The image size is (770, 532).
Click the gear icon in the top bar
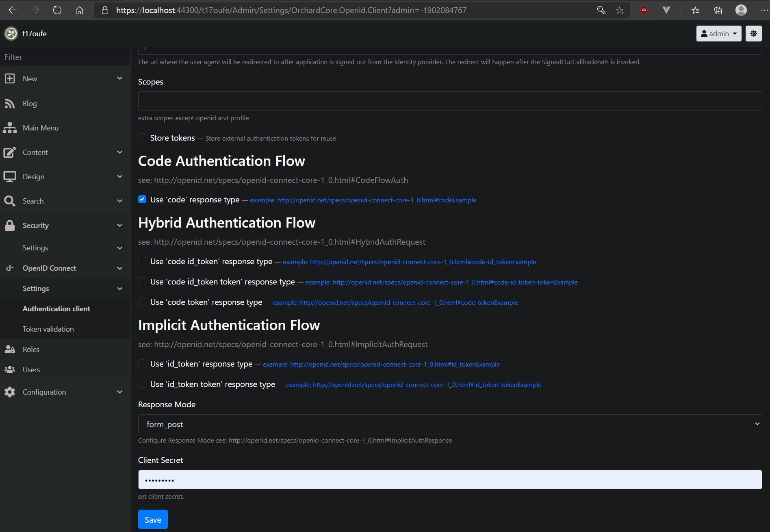[754, 33]
